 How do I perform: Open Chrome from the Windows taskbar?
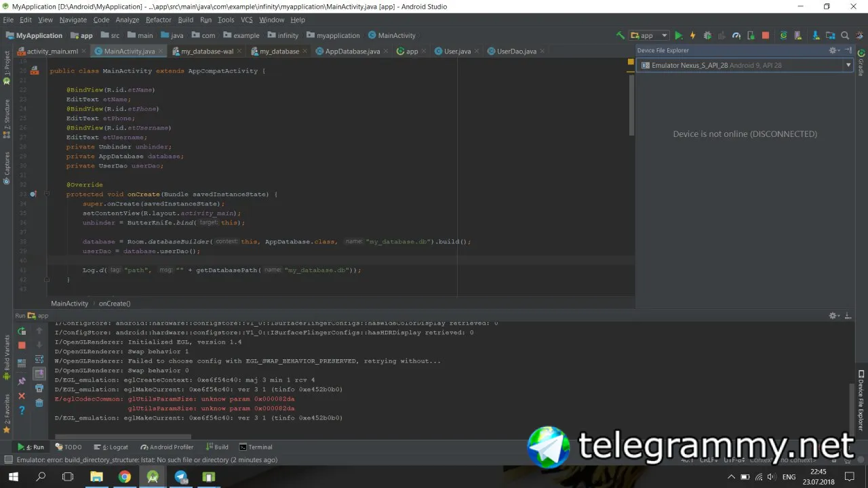coord(124,476)
